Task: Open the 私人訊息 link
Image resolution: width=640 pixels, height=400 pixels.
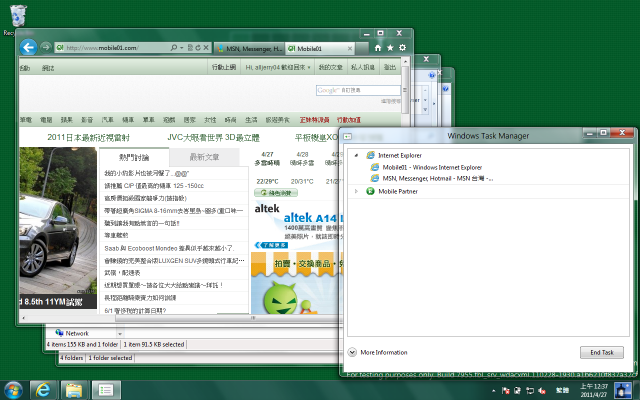Action: (363, 67)
